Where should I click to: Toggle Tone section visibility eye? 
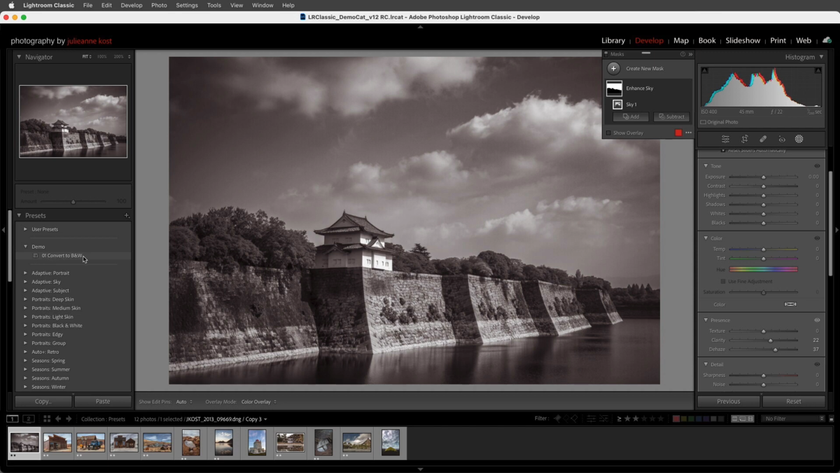tap(817, 166)
